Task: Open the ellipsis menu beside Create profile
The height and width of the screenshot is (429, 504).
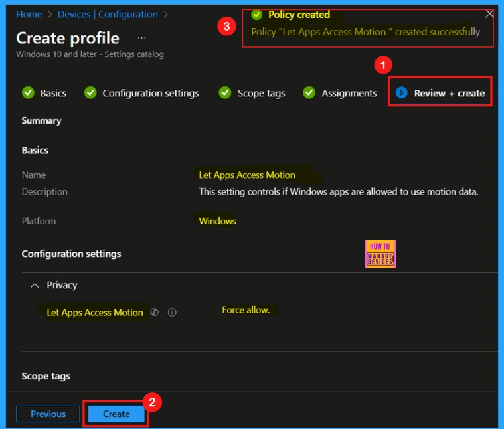Action: coord(141,38)
